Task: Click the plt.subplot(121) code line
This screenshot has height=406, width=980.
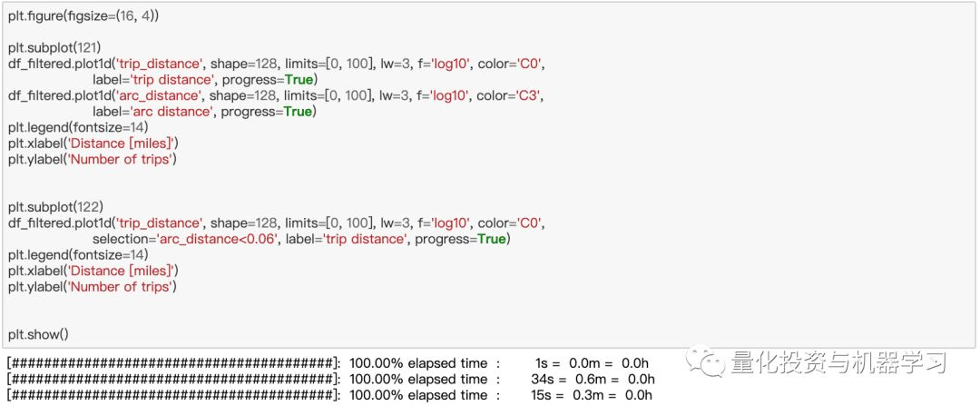Action: 55,47
